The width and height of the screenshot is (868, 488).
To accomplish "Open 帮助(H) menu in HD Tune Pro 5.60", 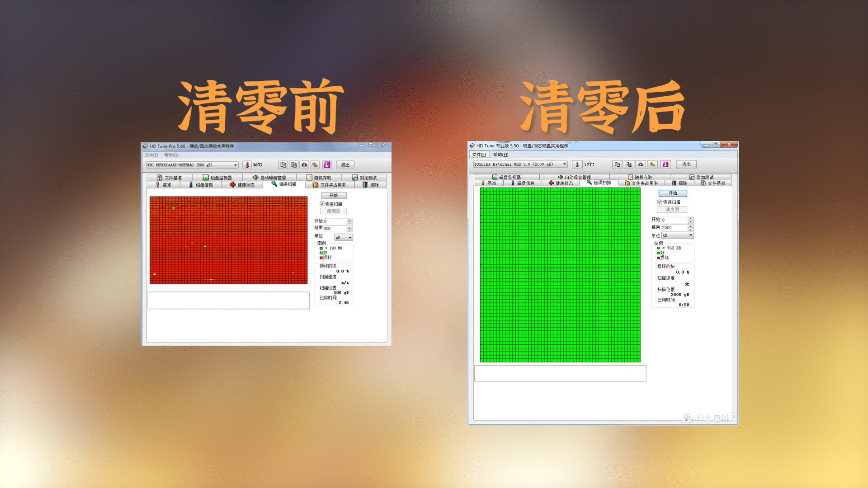I will tap(171, 155).
